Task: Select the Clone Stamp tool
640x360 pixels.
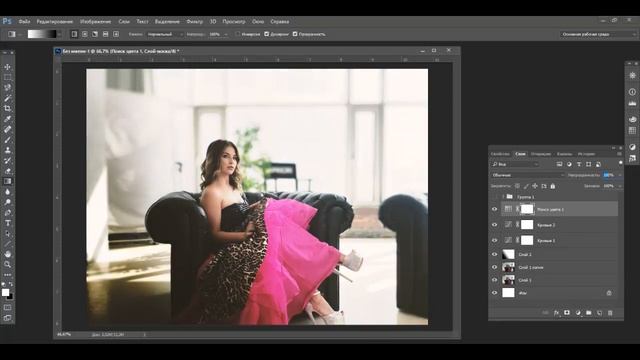Action: [x=7, y=150]
